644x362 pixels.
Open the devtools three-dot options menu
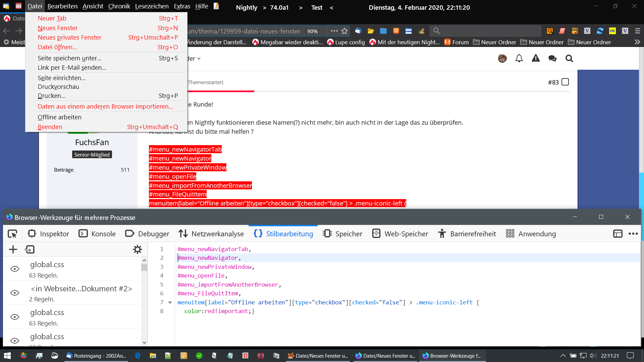[633, 234]
